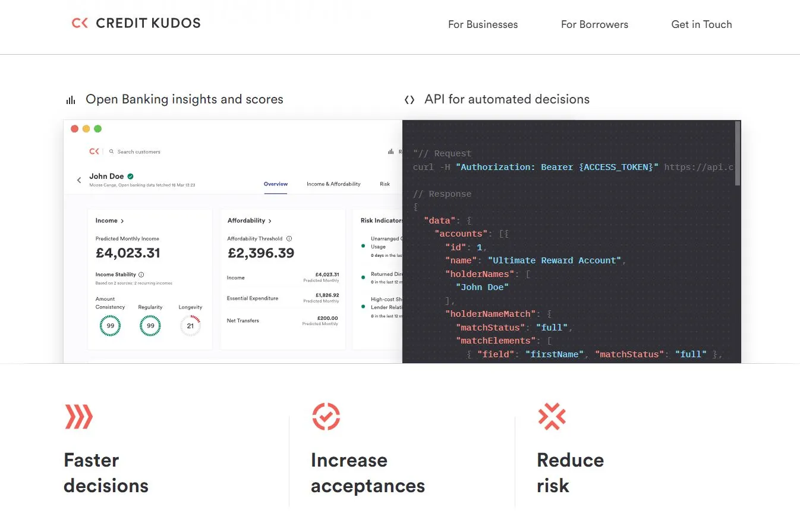This screenshot has width=800, height=532.
Task: Click the Longevity progress ring showing 21
Action: (x=190, y=325)
